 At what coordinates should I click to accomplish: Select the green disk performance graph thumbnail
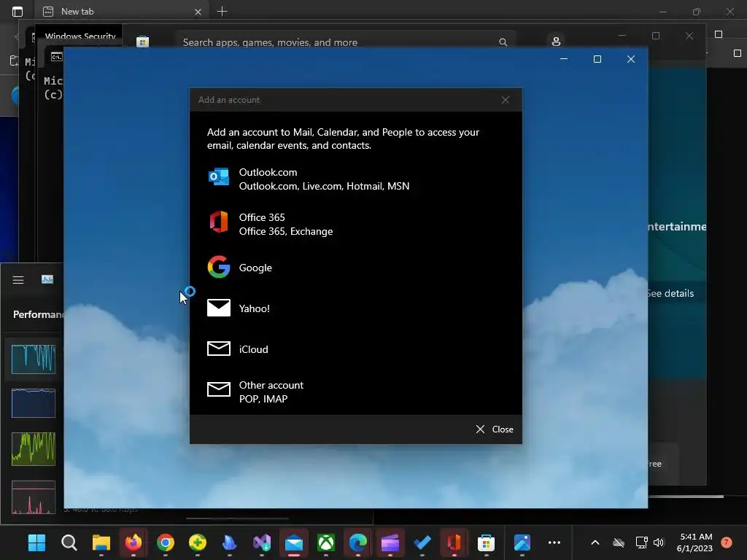[34, 448]
